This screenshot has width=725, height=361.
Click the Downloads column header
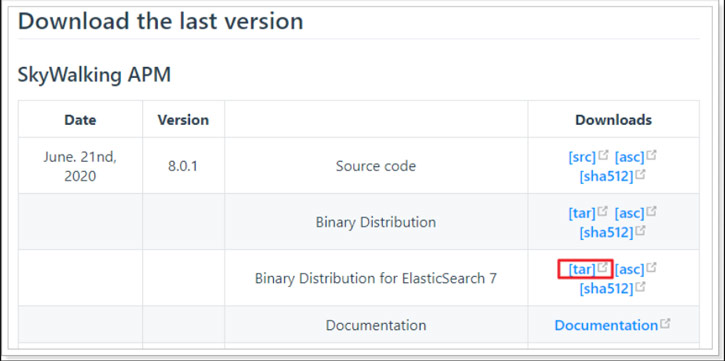pyautogui.click(x=614, y=120)
